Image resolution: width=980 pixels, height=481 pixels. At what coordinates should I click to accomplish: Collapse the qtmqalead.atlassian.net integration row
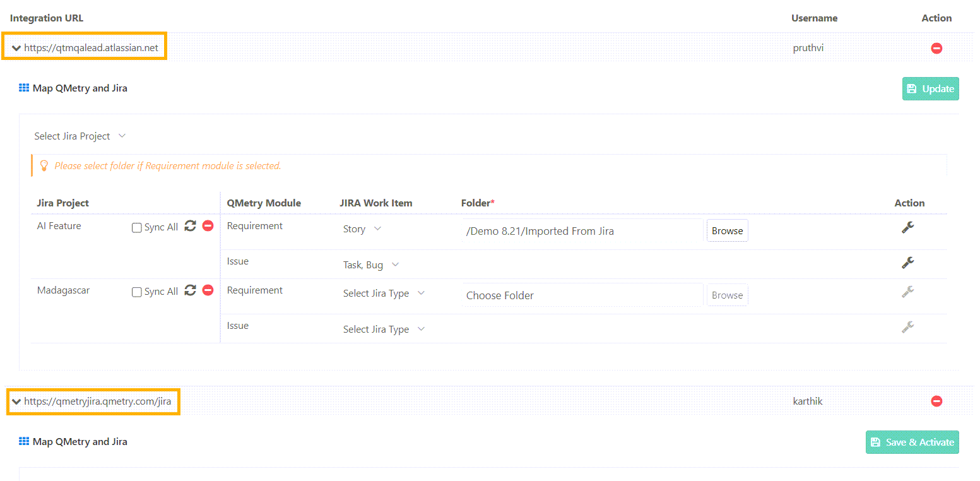(16, 48)
